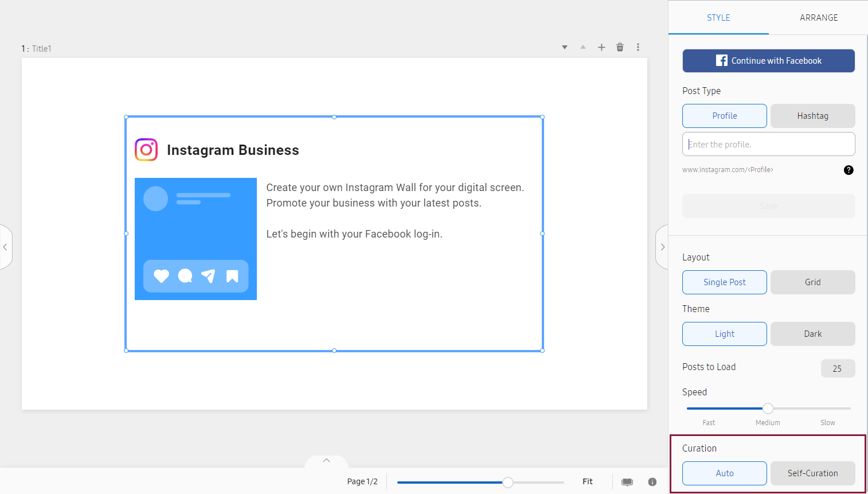This screenshot has width=868, height=494.
Task: Switch to the ARRANGE tab
Action: 819,18
